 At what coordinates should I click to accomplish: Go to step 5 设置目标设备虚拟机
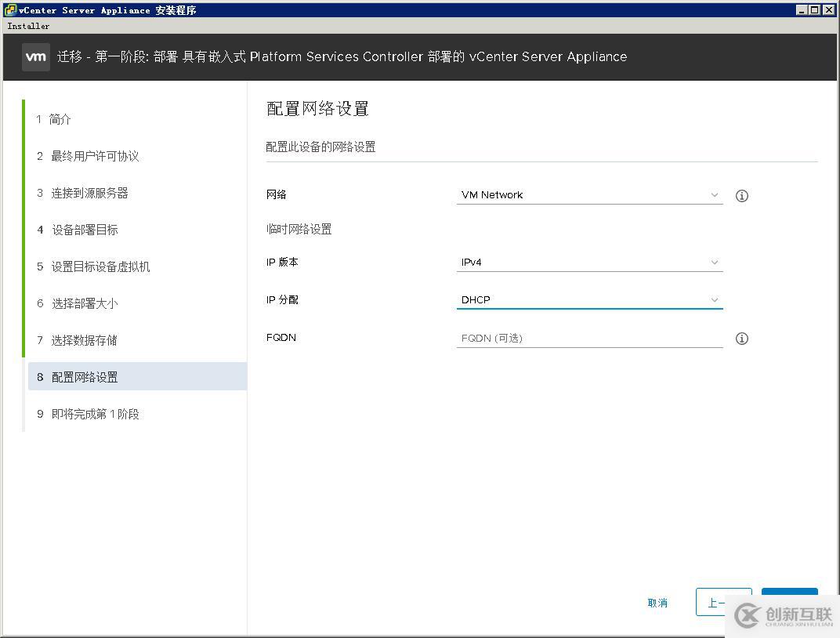pos(93,266)
